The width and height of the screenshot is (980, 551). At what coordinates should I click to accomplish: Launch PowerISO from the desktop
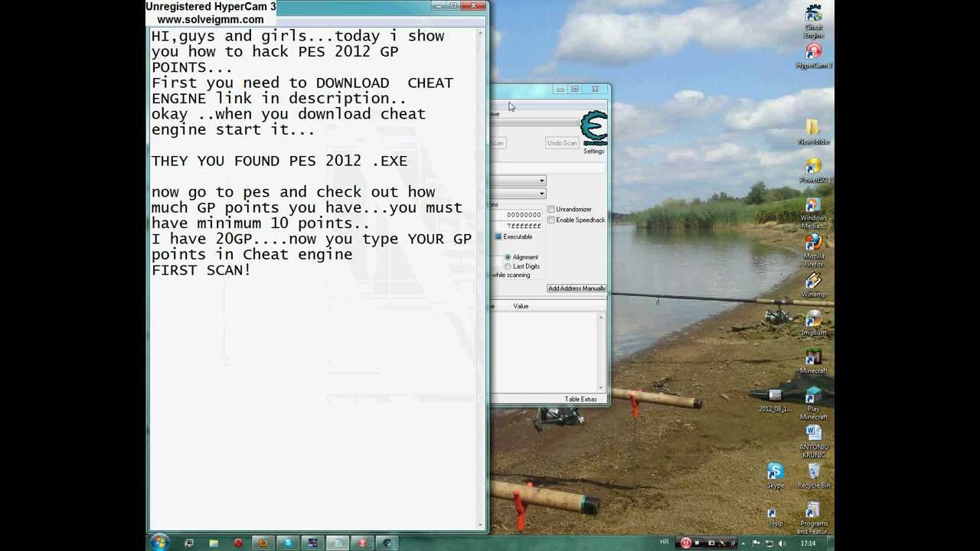pyautogui.click(x=813, y=170)
